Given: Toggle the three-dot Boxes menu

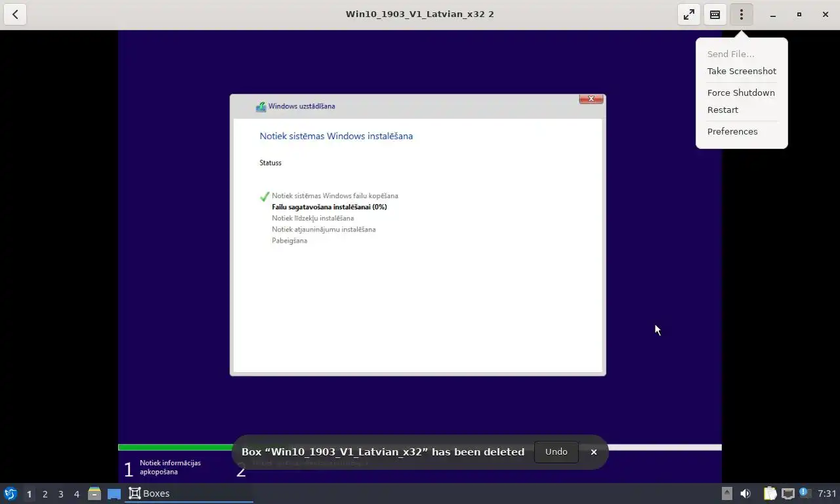Looking at the screenshot, I should pos(742,14).
